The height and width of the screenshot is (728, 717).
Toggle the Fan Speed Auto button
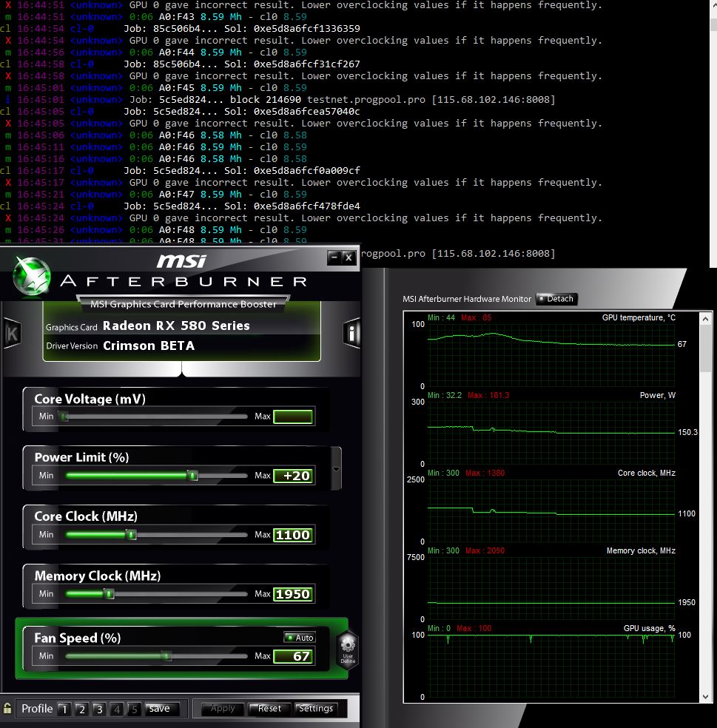click(x=300, y=638)
